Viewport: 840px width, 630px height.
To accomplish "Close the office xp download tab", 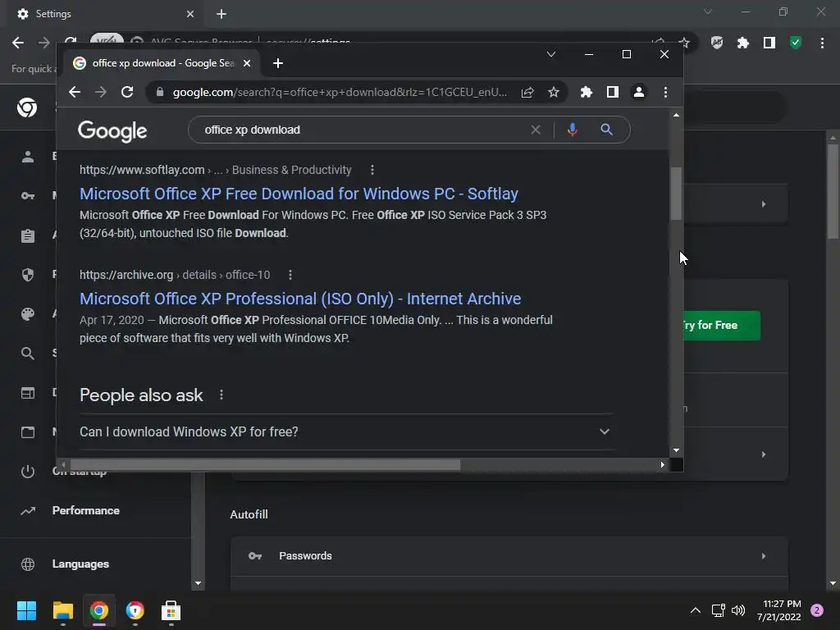I will [x=246, y=63].
